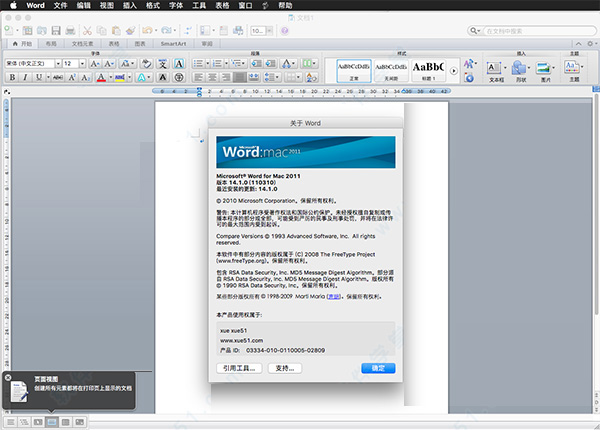600x430 pixels.
Task: Open the 视图 (View) menu
Action: coord(106,5)
